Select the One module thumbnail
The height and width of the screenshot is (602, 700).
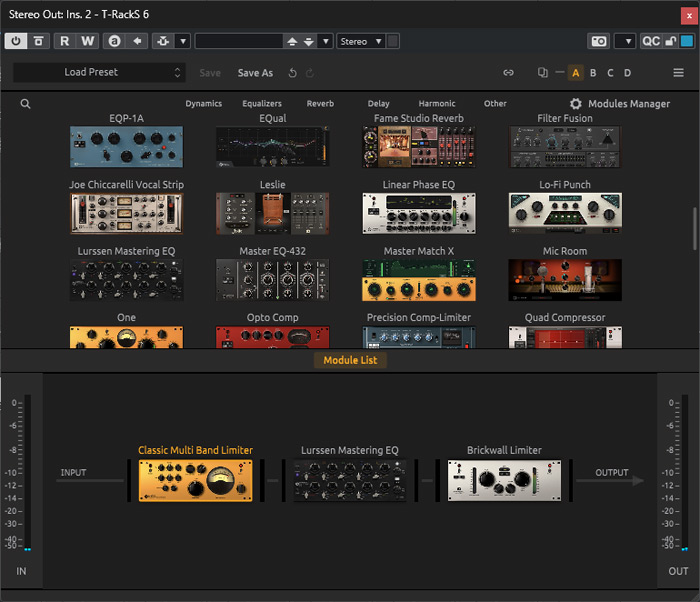click(126, 337)
